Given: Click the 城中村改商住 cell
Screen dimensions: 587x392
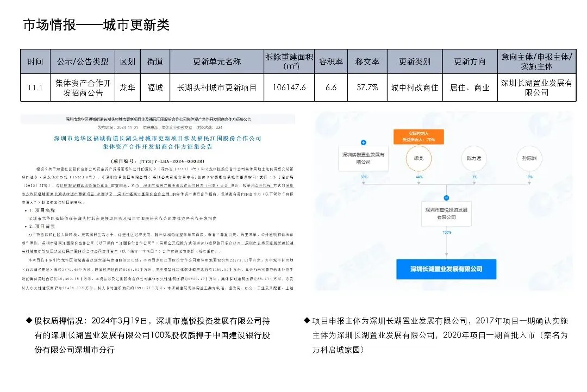Looking at the screenshot, I should [414, 88].
